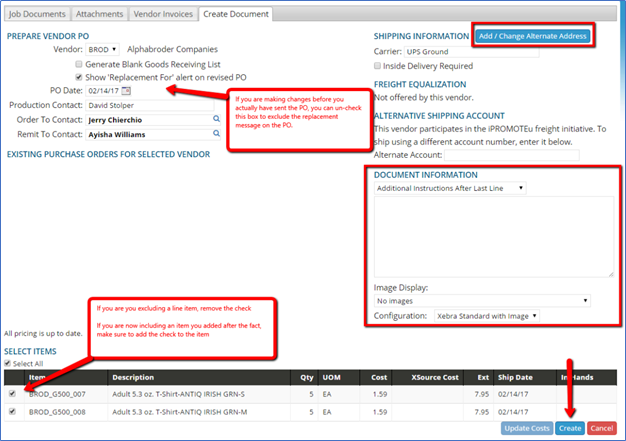Expand Additional Instructions After Last Line dropdown
The image size is (626, 441).
pos(450,187)
